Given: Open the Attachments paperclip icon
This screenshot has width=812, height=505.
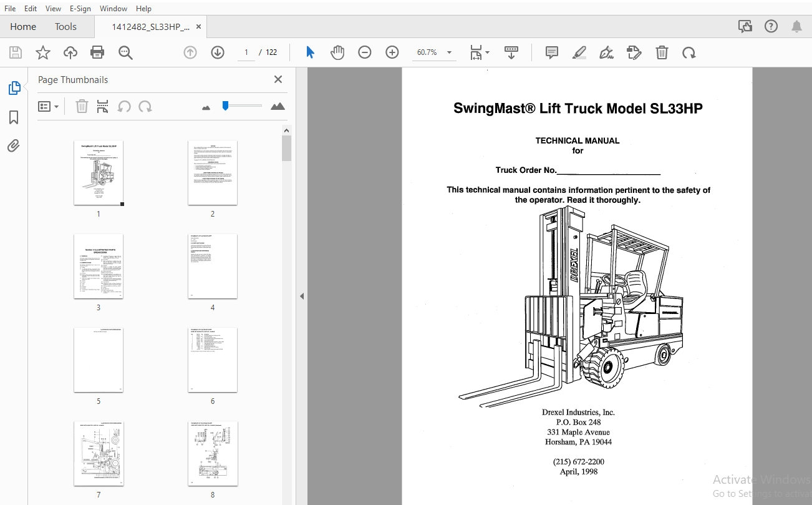Looking at the screenshot, I should point(14,146).
